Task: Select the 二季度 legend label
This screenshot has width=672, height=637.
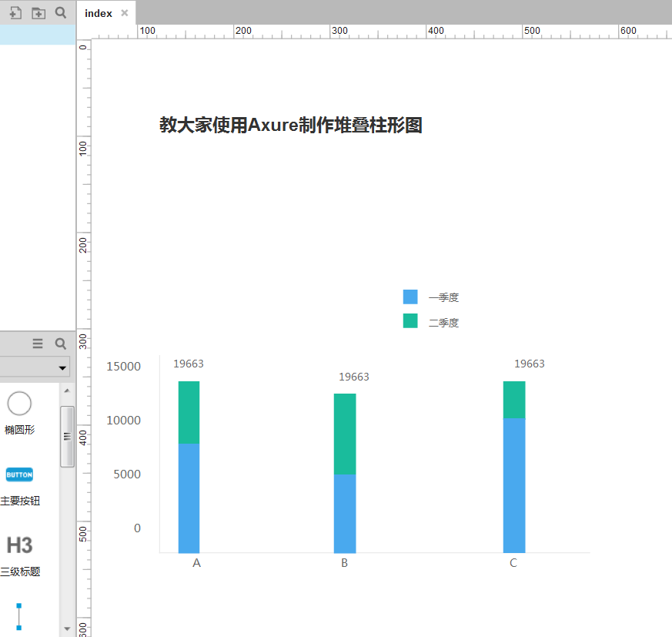Action: (x=443, y=323)
